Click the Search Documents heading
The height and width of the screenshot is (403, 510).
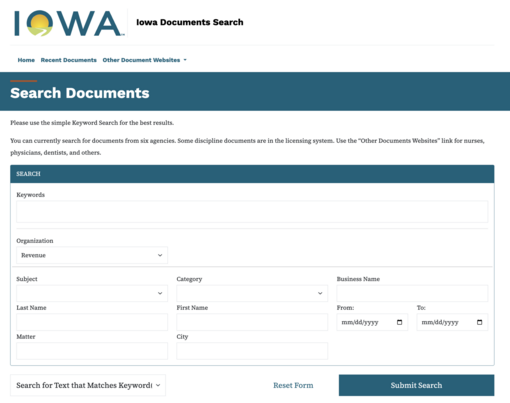(x=80, y=93)
